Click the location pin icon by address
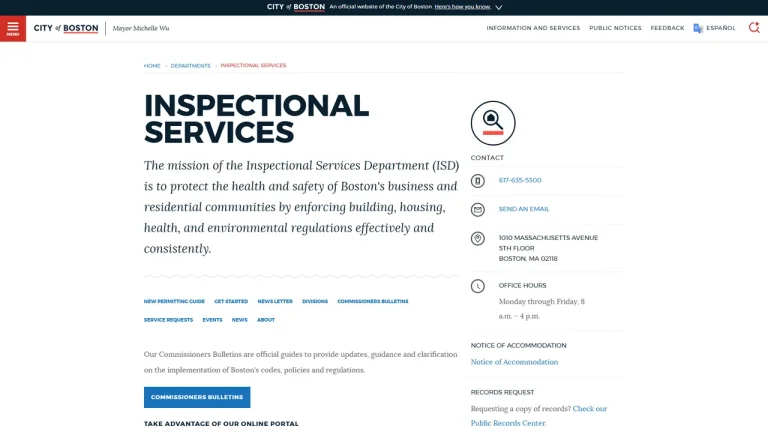 (x=478, y=239)
